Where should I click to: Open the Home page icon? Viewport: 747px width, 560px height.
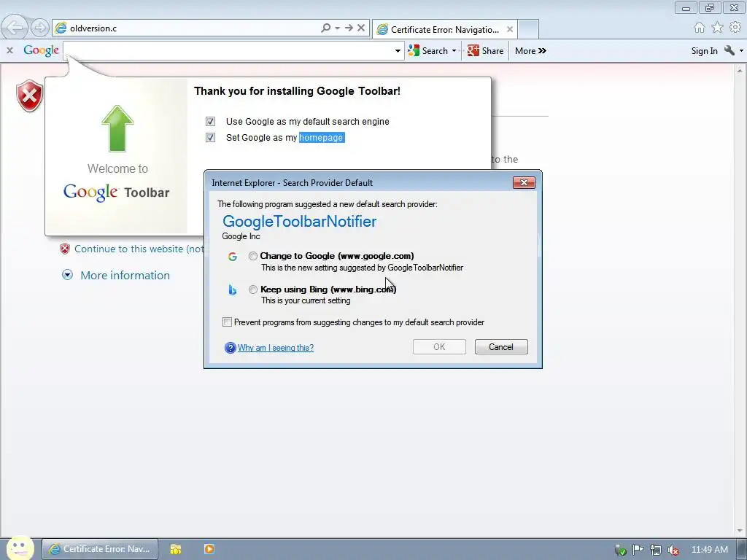[699, 28]
